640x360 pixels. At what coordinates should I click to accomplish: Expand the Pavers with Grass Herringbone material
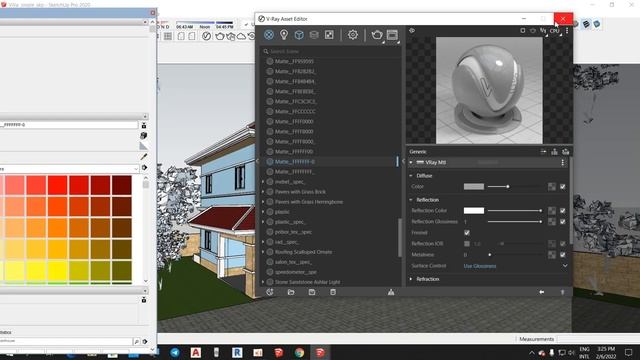click(263, 202)
